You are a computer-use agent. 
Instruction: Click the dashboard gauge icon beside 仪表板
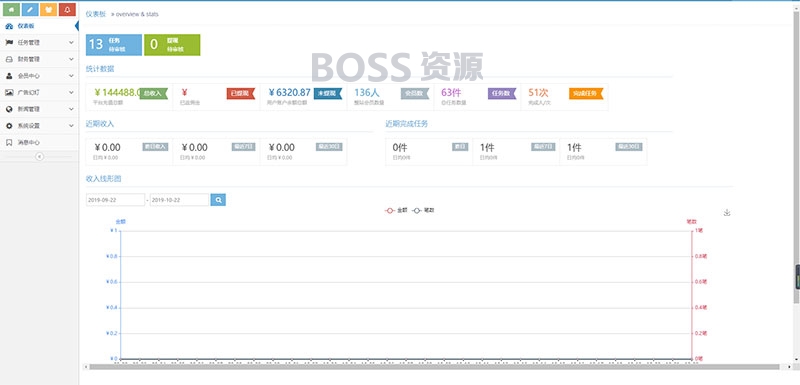click(9, 26)
